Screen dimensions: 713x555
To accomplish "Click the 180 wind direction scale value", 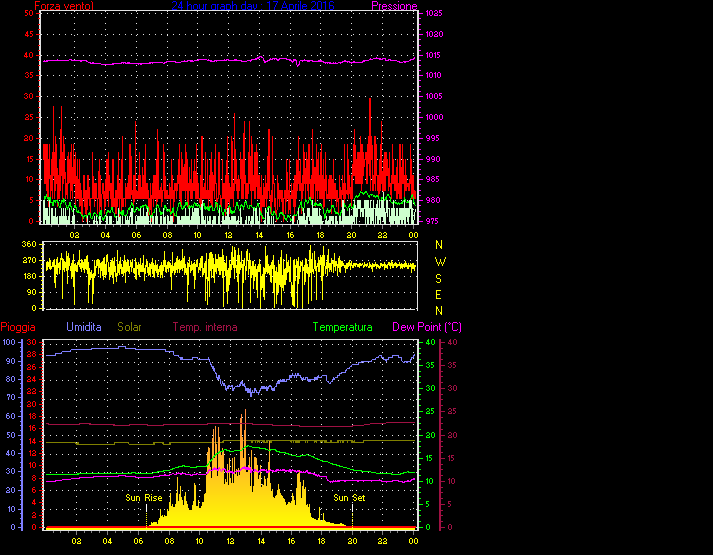I will coord(29,276).
